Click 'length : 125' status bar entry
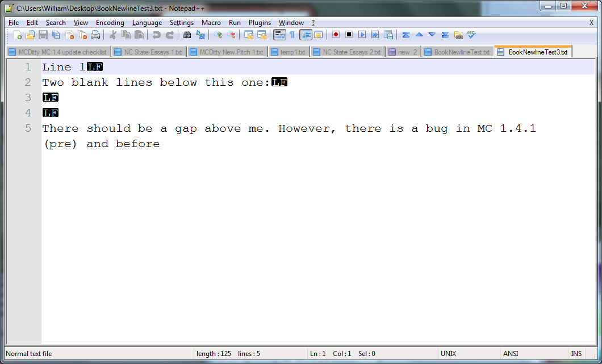The height and width of the screenshot is (364, 602). click(x=214, y=354)
